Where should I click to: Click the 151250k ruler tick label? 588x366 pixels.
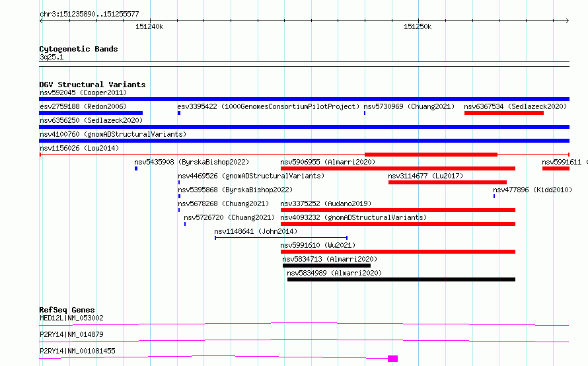click(418, 26)
